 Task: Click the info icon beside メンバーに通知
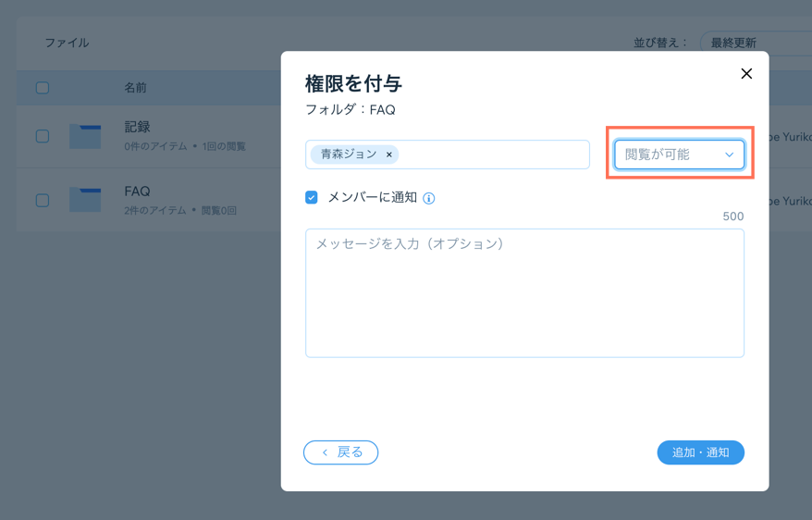(429, 198)
